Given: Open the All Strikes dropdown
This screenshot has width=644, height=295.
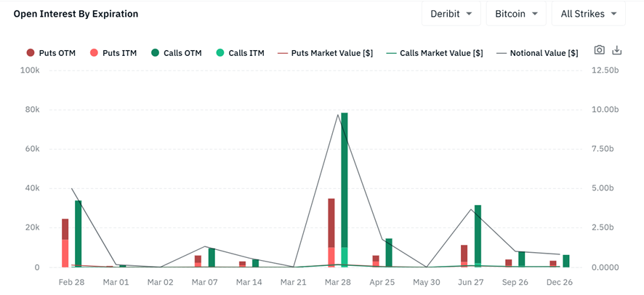Looking at the screenshot, I should (x=589, y=14).
